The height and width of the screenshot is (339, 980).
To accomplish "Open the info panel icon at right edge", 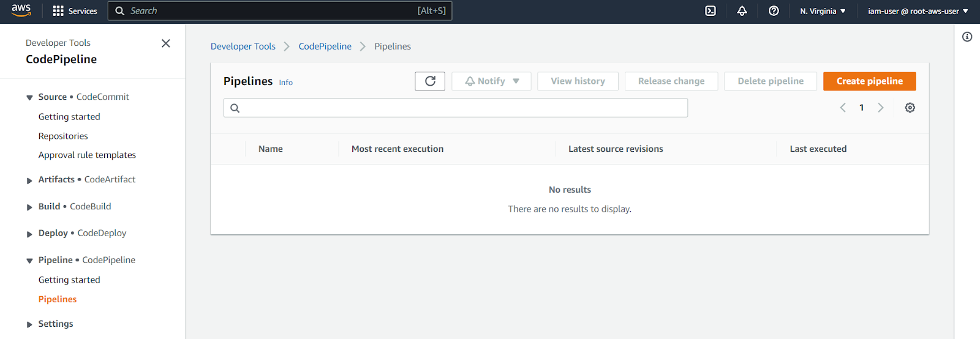I will click(967, 37).
